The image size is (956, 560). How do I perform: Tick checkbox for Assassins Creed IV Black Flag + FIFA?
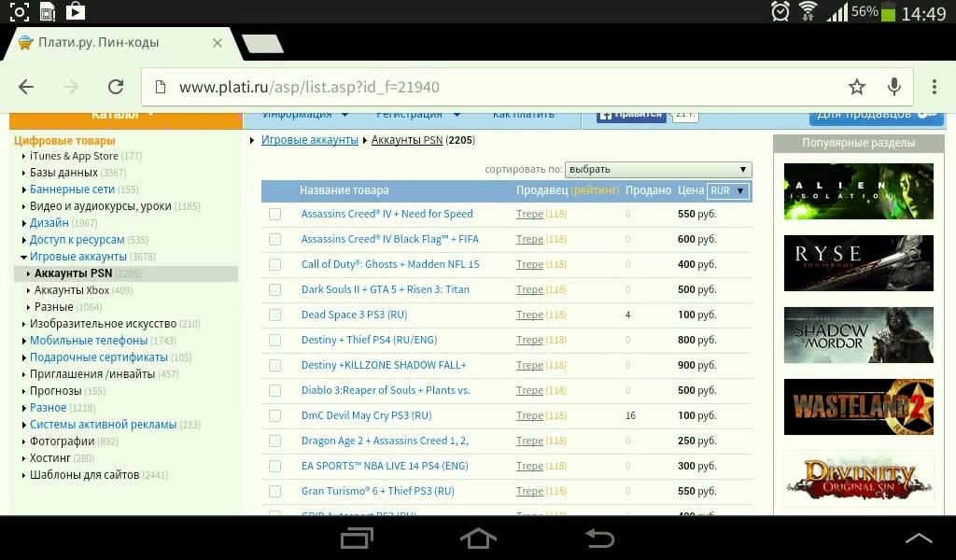pos(275,240)
